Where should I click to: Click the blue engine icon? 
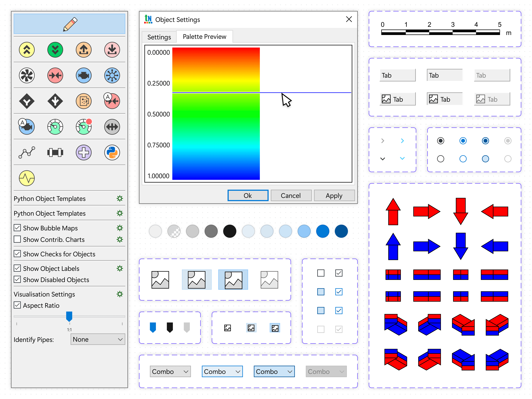click(84, 75)
